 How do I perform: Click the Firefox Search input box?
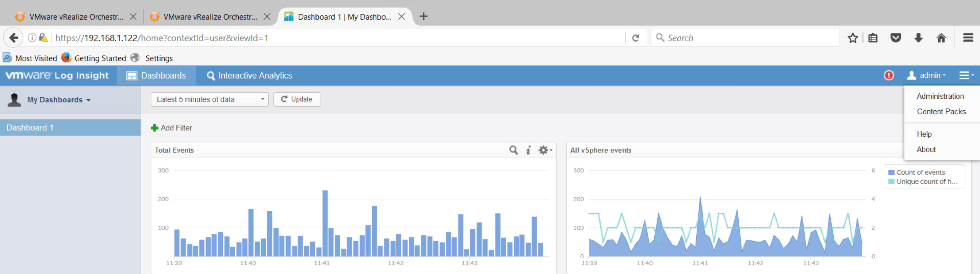point(744,38)
